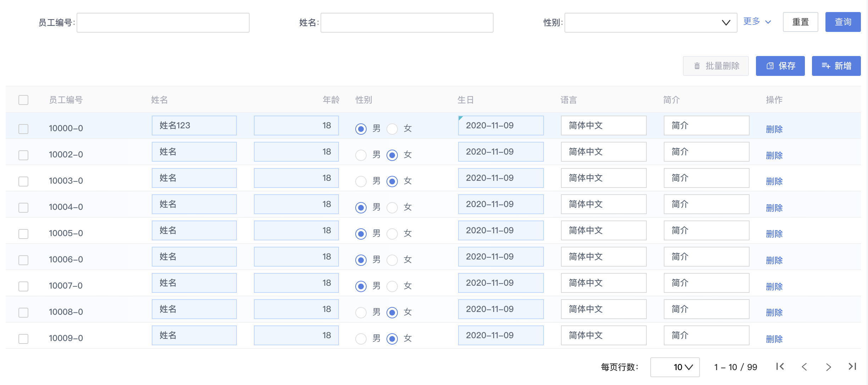Click the birthday field of row 10000-0
The image size is (868, 385).
[x=501, y=125]
